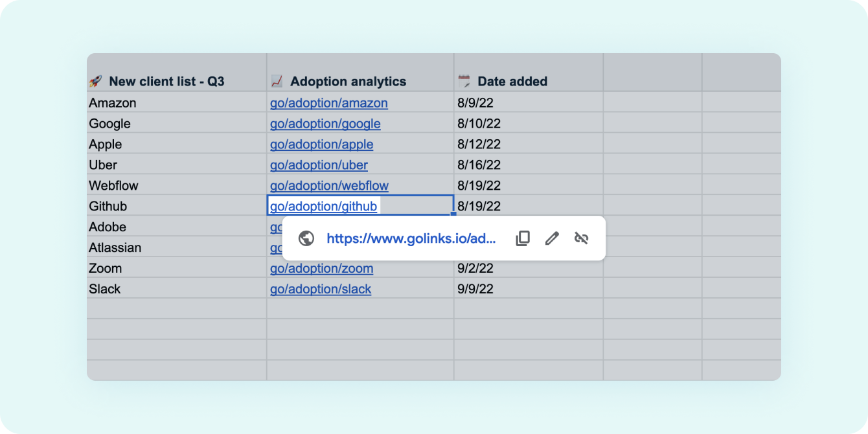Open the go/adoption/uber link
Image resolution: width=868 pixels, height=434 pixels.
coord(319,165)
